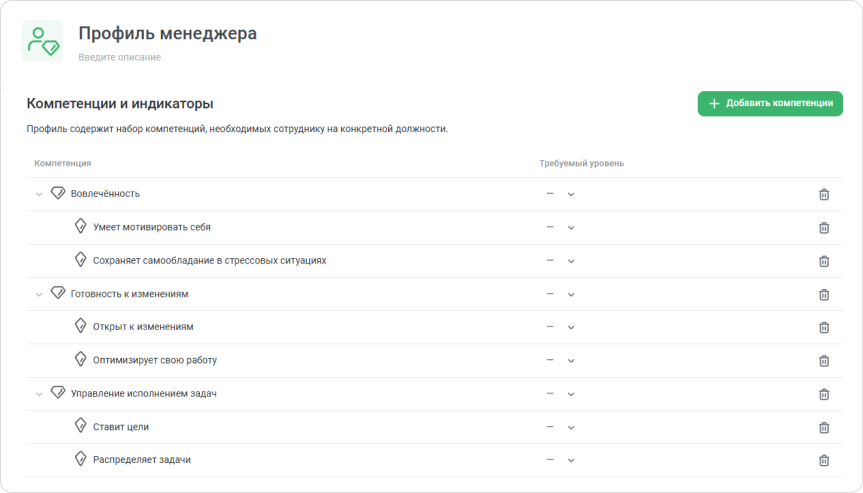Click the Введите описание description field
Screen dimensions: 863x493
pos(120,57)
